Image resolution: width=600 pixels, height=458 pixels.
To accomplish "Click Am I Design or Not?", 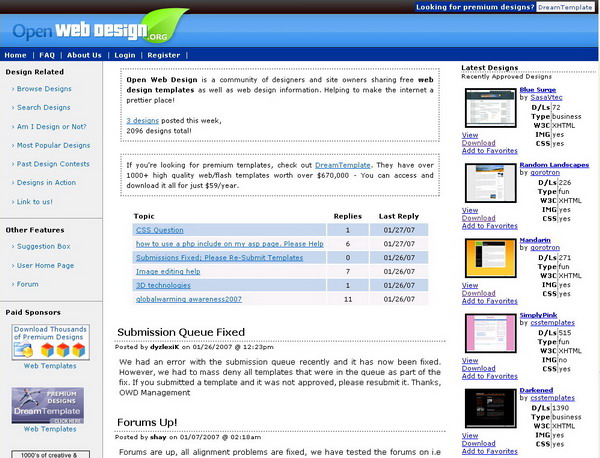I will (x=52, y=126).
